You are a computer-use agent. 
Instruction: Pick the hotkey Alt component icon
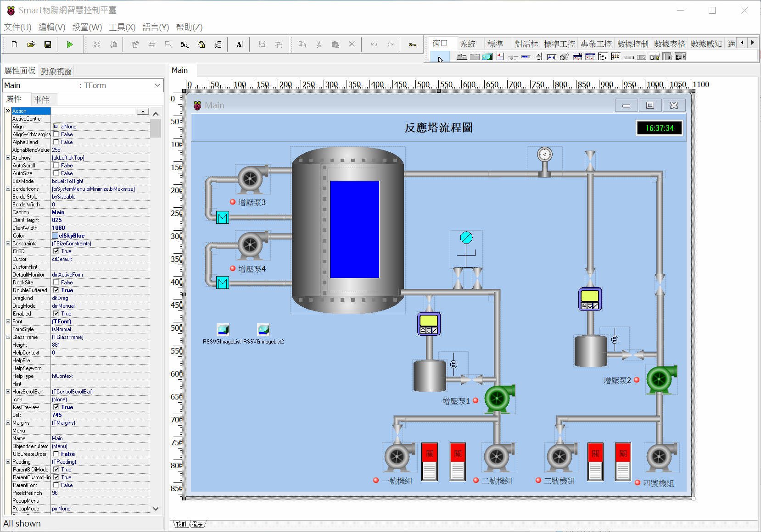click(552, 57)
